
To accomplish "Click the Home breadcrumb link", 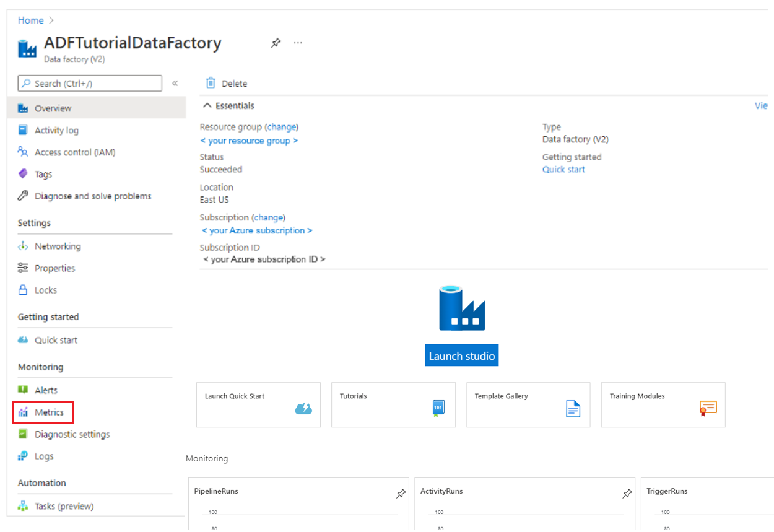I will (x=30, y=20).
